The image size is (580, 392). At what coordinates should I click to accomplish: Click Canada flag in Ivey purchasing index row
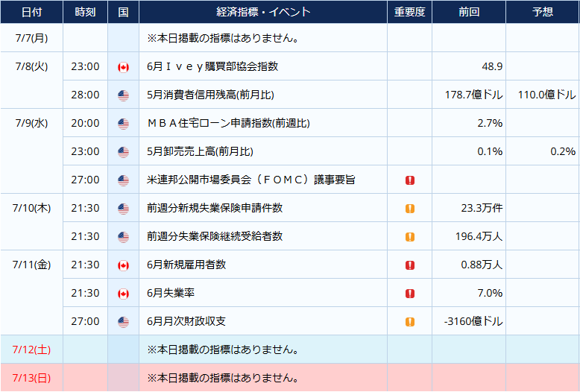[123, 67]
